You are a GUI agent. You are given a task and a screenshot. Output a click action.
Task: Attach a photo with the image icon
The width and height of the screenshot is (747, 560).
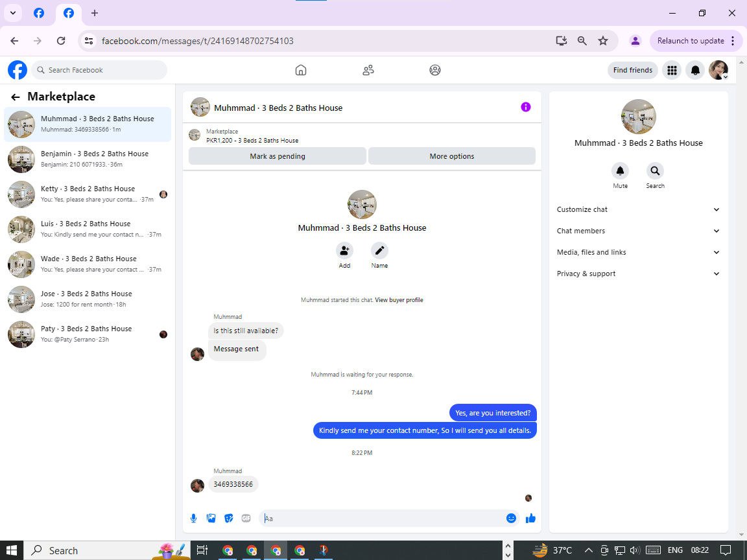pyautogui.click(x=211, y=518)
